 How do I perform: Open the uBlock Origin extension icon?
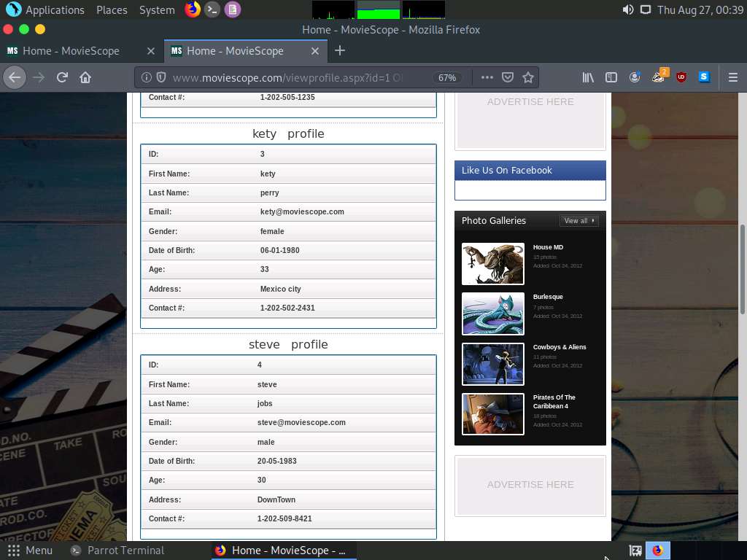tap(680, 77)
